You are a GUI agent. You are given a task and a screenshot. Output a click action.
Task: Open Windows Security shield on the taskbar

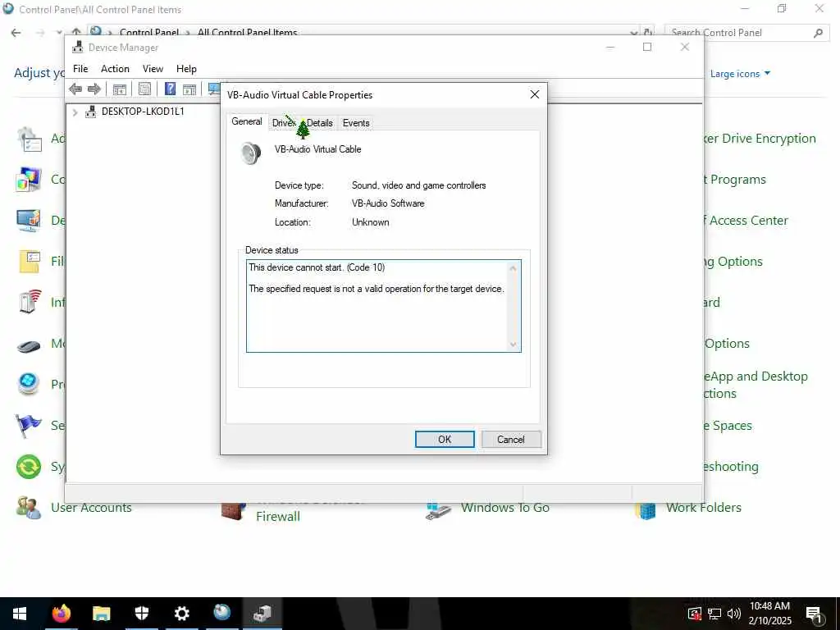[x=141, y=614]
